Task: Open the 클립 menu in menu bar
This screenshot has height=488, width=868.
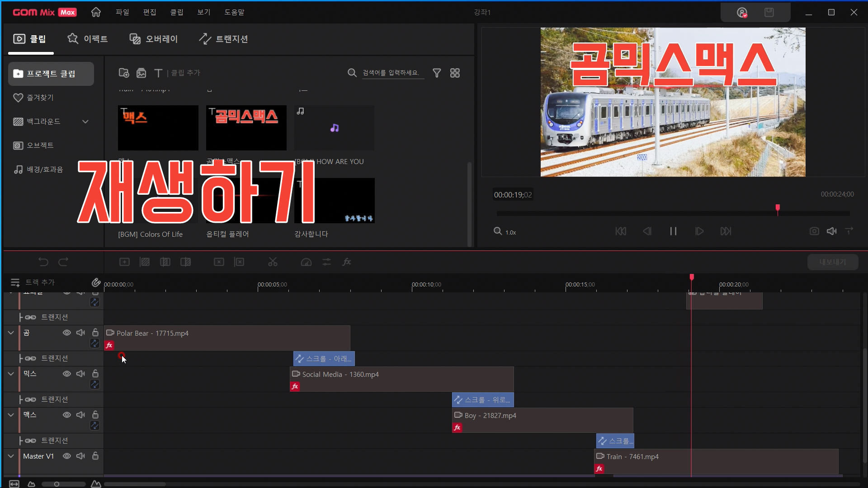Action: (177, 12)
